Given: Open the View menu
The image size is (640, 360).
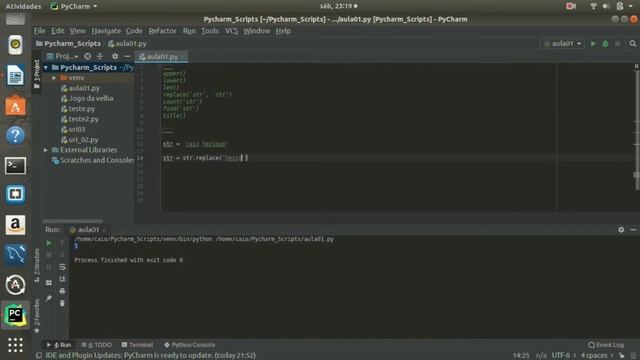Looking at the screenshot, I should click(77, 31).
